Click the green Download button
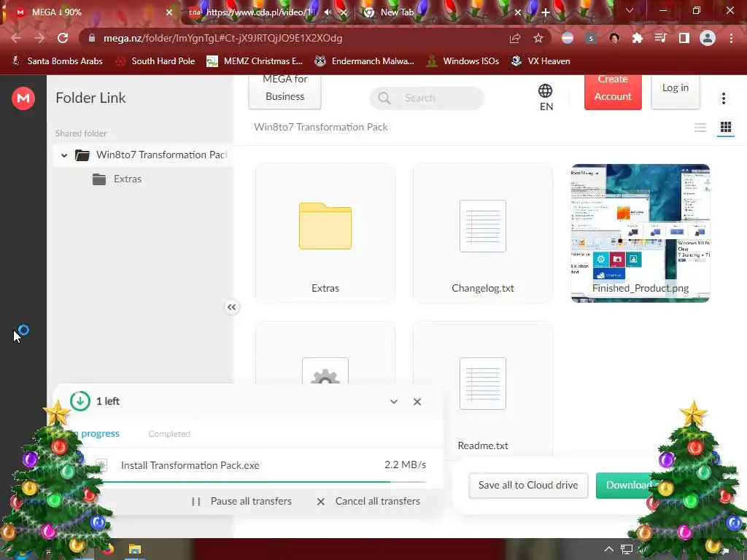Image resolution: width=747 pixels, height=560 pixels. tap(628, 485)
